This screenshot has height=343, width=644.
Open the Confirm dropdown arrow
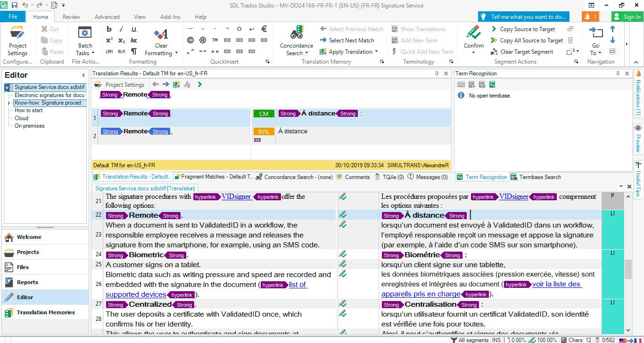point(473,52)
